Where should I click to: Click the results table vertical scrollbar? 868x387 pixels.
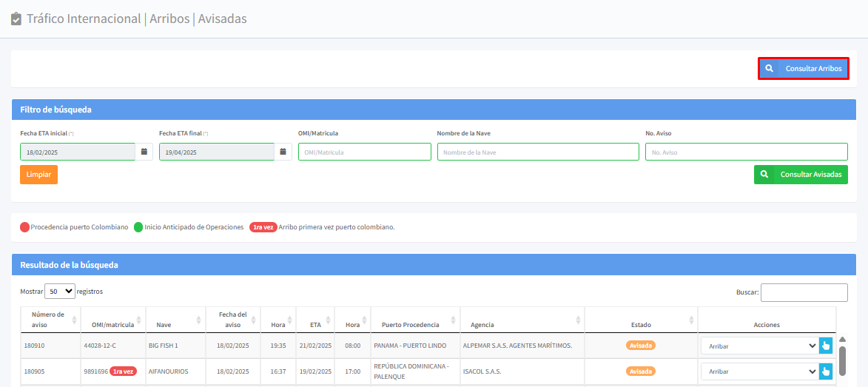click(842, 360)
